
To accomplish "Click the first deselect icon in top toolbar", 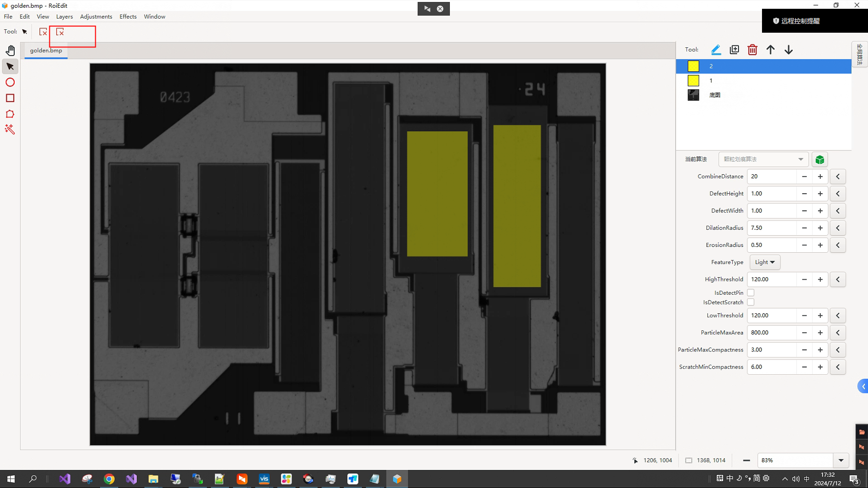I will (x=43, y=32).
